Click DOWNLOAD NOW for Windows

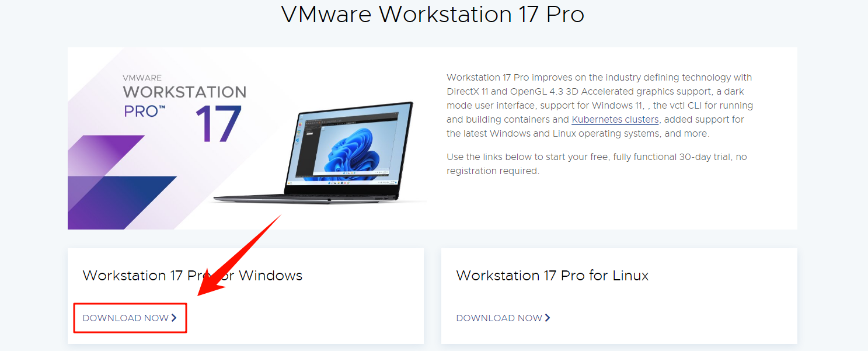tap(126, 318)
